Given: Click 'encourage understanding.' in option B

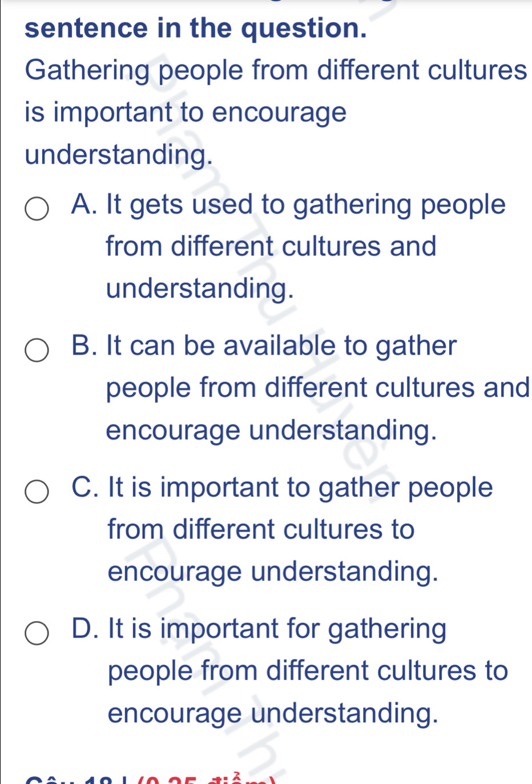Looking at the screenshot, I should point(272,431).
